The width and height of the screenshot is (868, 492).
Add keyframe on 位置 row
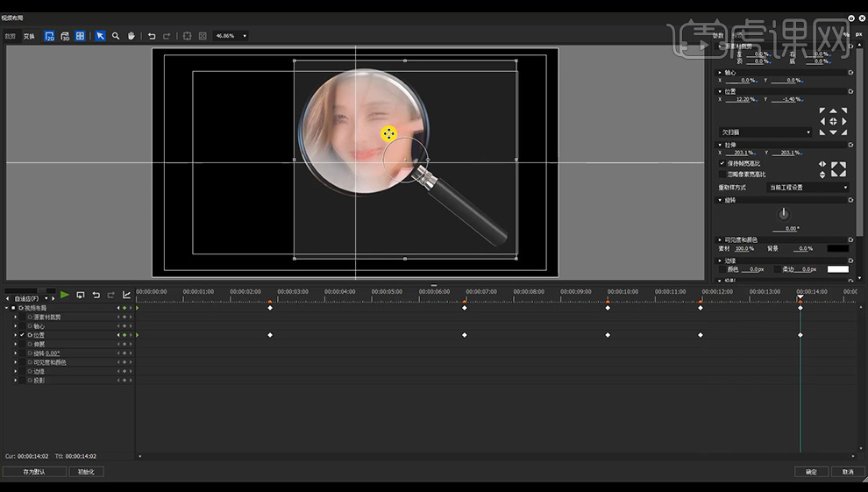click(125, 335)
